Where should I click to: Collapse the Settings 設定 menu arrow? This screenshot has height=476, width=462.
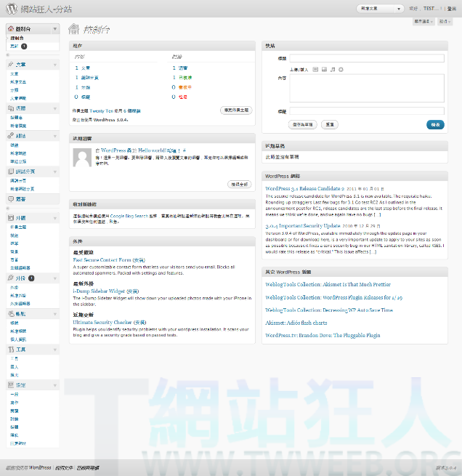pos(55,385)
